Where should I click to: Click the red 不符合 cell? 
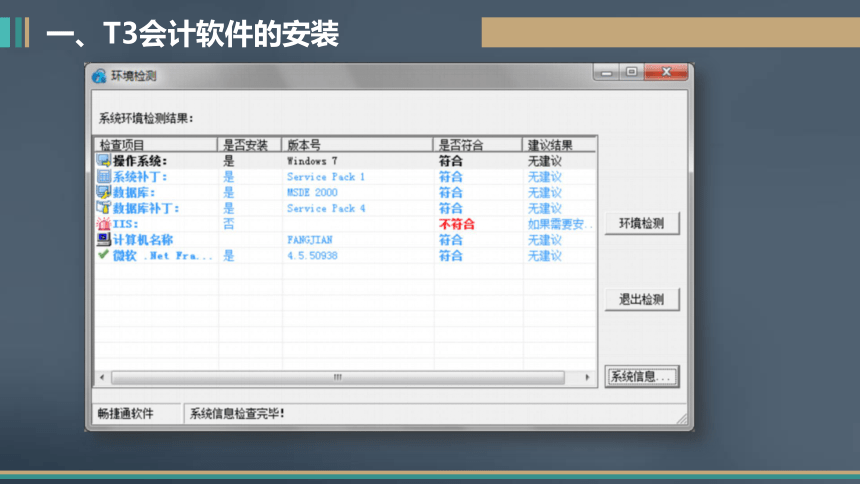tap(456, 224)
